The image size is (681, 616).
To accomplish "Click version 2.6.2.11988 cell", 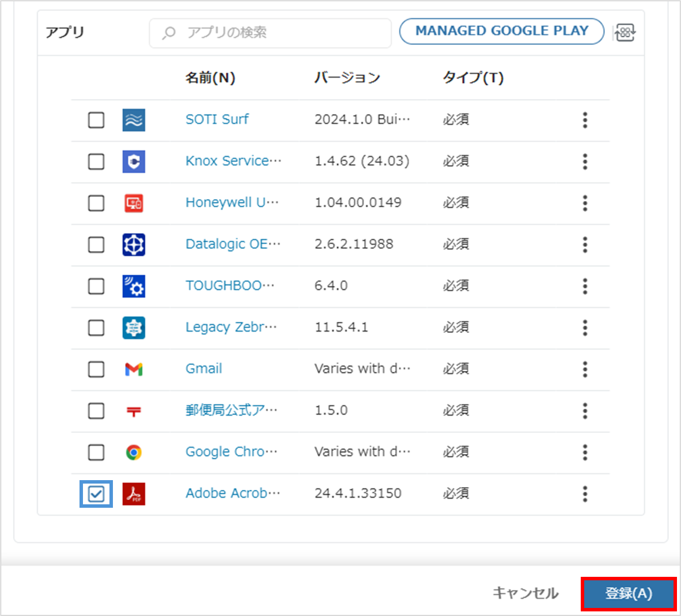I will pyautogui.click(x=354, y=245).
